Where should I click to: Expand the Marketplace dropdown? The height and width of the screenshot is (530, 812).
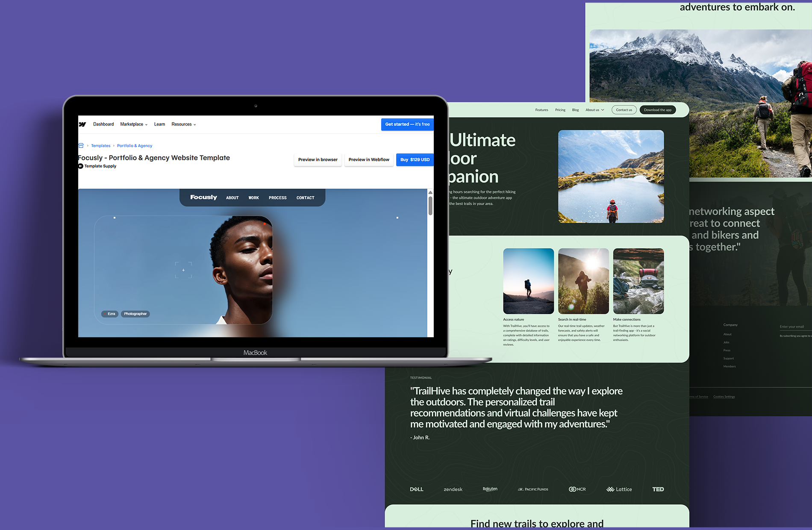pyautogui.click(x=134, y=124)
